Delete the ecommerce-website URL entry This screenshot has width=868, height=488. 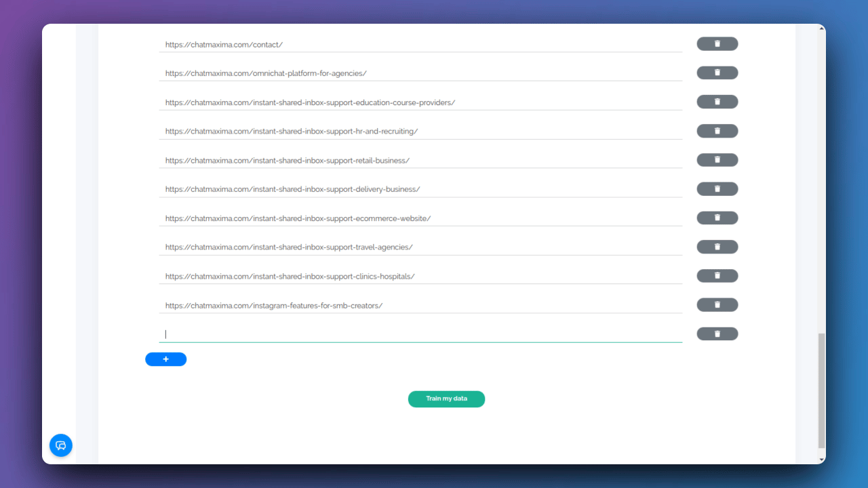(x=717, y=218)
